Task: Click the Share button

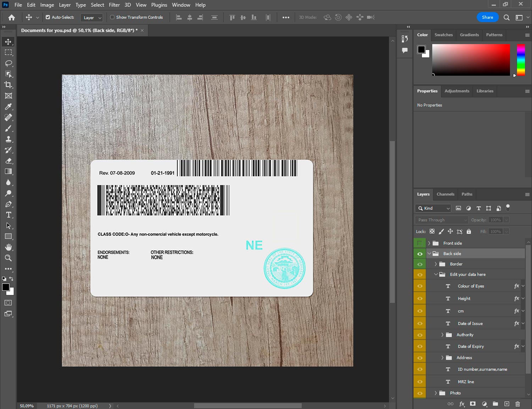Action: tap(487, 17)
